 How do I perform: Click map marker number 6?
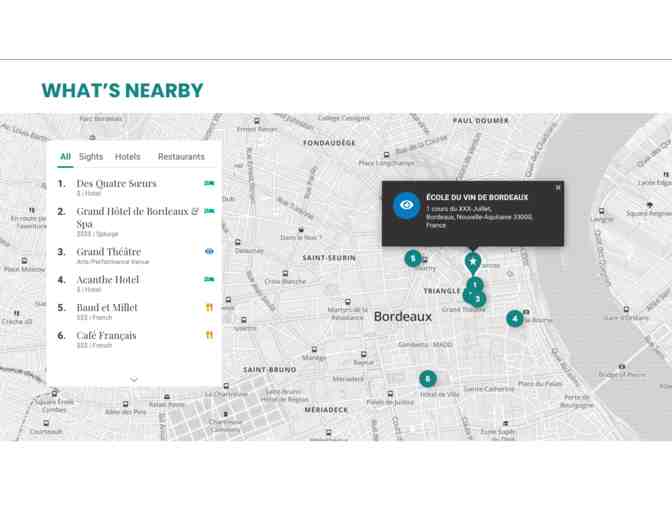pyautogui.click(x=428, y=379)
